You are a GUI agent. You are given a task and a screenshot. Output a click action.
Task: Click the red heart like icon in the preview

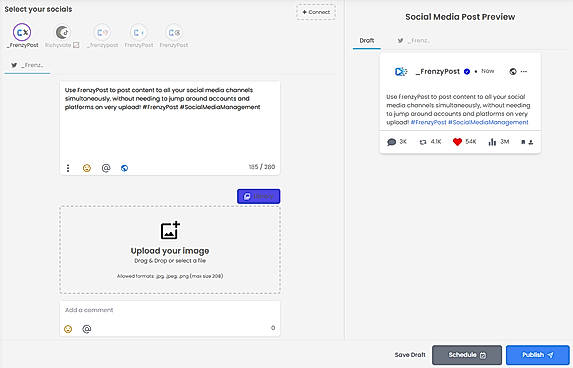pyautogui.click(x=457, y=142)
